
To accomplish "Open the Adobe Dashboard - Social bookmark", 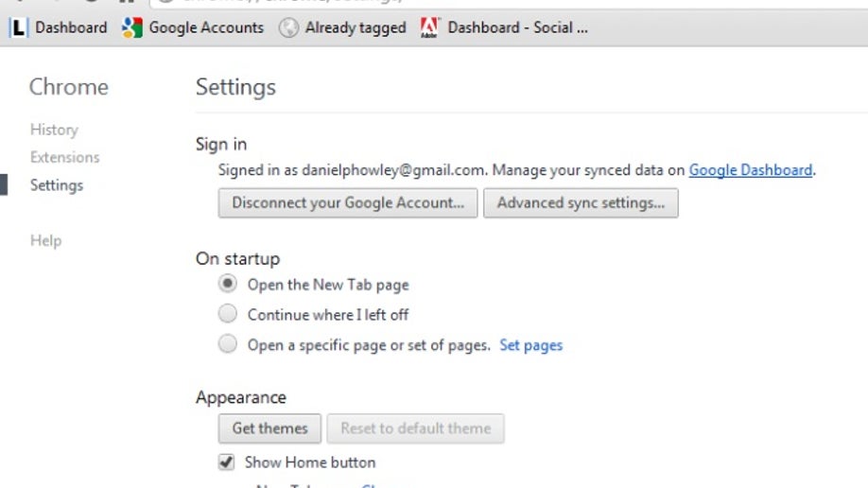I will coord(504,27).
